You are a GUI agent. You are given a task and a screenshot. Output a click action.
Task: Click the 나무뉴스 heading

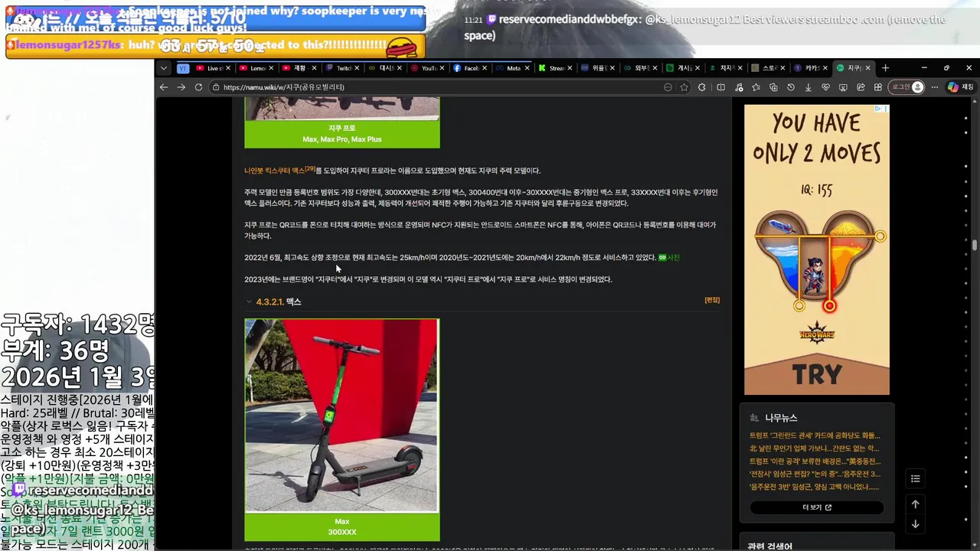[x=781, y=418]
